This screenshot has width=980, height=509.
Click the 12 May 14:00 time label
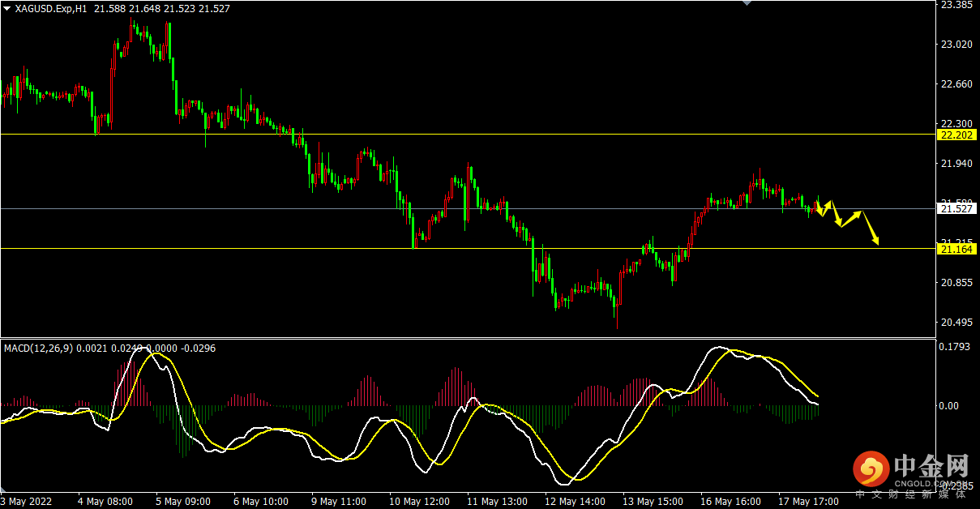(x=574, y=502)
